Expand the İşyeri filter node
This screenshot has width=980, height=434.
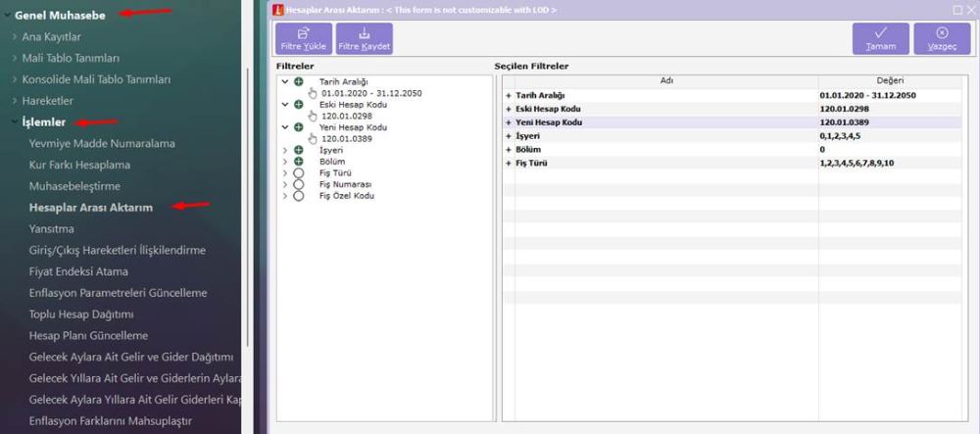(285, 150)
